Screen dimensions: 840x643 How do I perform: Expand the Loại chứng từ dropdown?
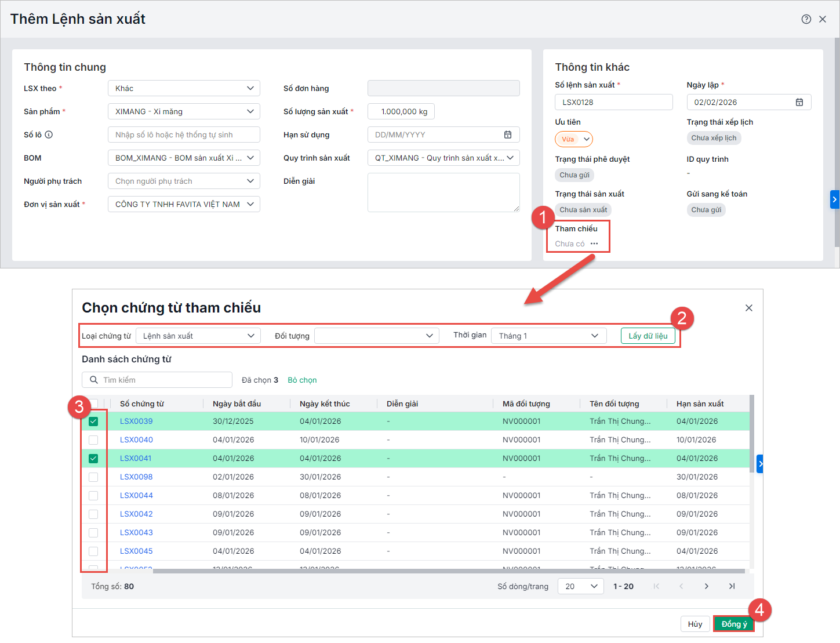(198, 336)
